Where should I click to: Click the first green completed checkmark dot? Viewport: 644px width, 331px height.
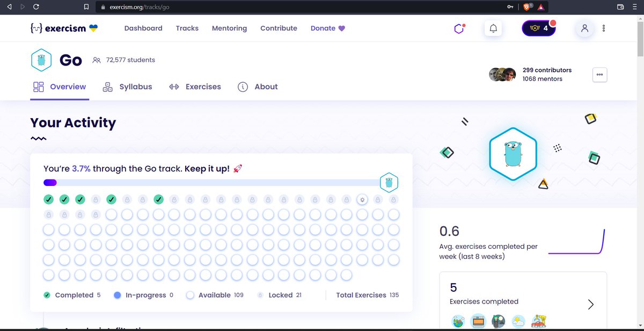point(48,199)
